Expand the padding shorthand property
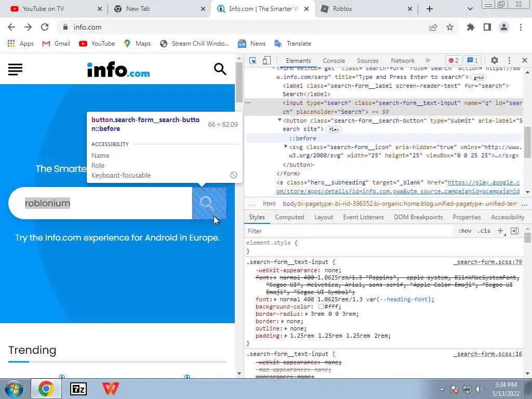Screen dimensions: 532x399 point(286,336)
